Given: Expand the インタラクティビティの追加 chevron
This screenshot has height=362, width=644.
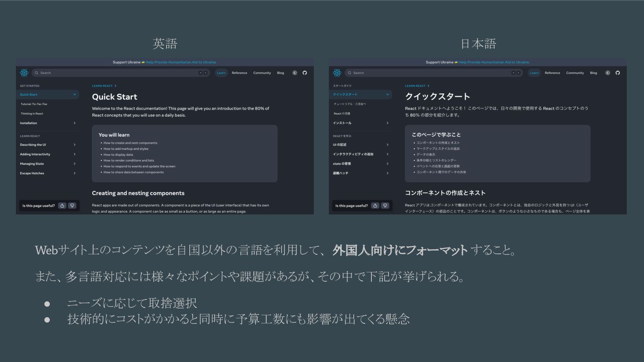Looking at the screenshot, I should [x=387, y=154].
